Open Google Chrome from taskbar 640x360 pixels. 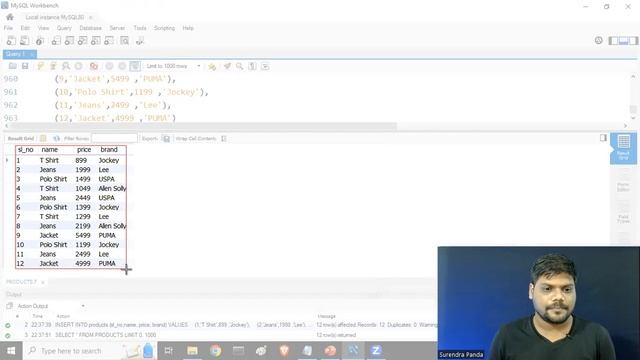(x=216, y=351)
